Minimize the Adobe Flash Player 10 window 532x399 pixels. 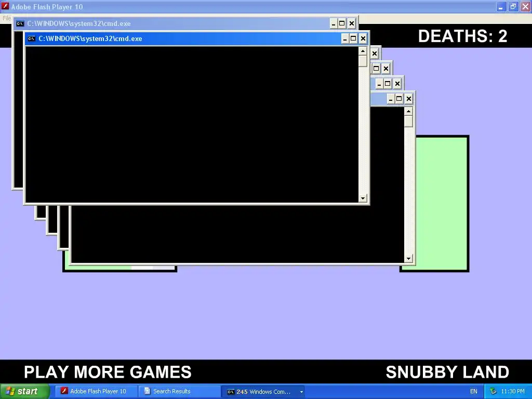(x=501, y=6)
